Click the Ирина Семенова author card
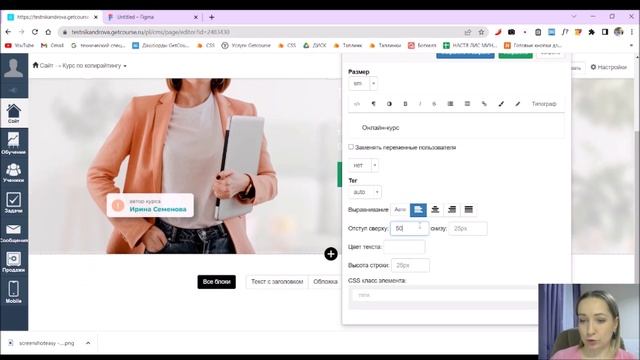The height and width of the screenshot is (360, 640). coord(150,205)
